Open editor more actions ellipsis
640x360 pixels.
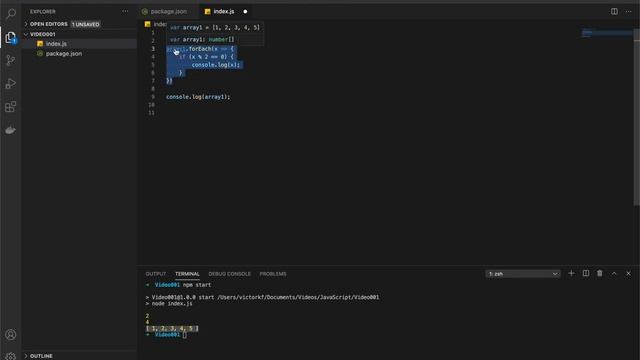coord(629,11)
